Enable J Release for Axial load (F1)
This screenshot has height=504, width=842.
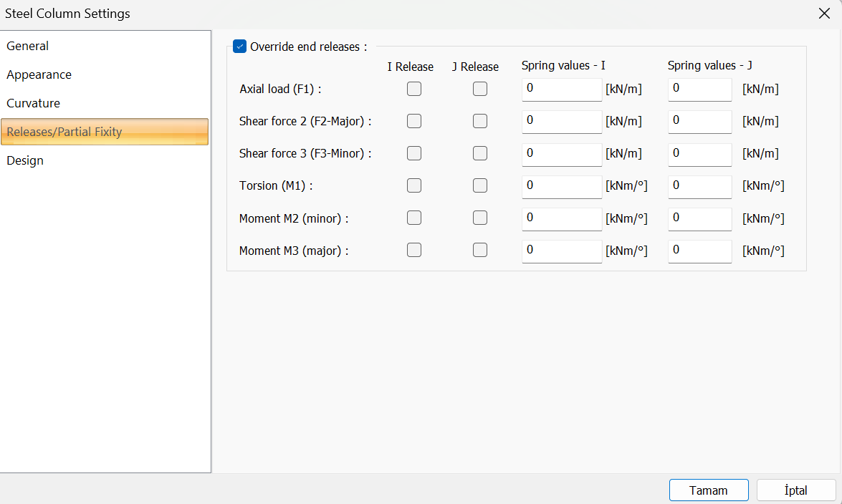(x=480, y=89)
